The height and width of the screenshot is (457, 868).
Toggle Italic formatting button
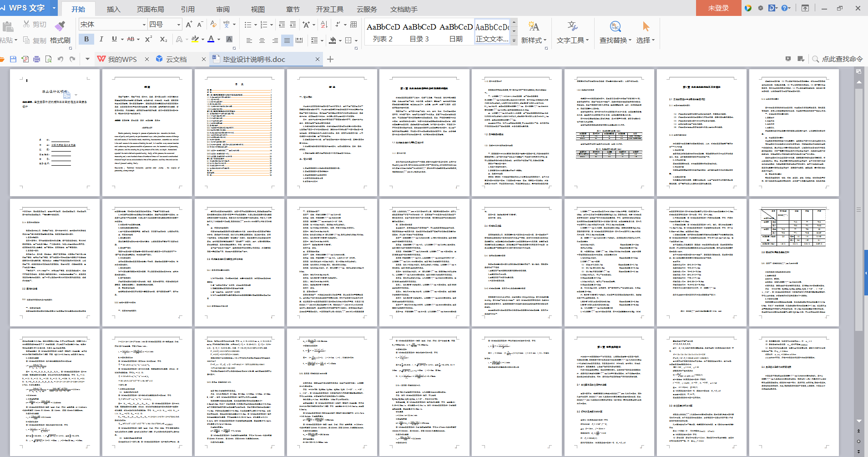pyautogui.click(x=101, y=40)
